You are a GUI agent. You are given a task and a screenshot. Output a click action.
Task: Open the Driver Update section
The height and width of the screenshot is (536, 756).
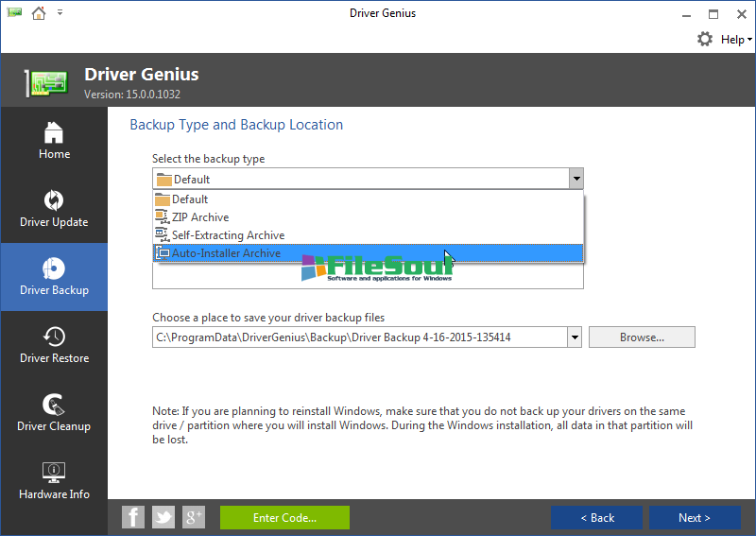(x=54, y=200)
